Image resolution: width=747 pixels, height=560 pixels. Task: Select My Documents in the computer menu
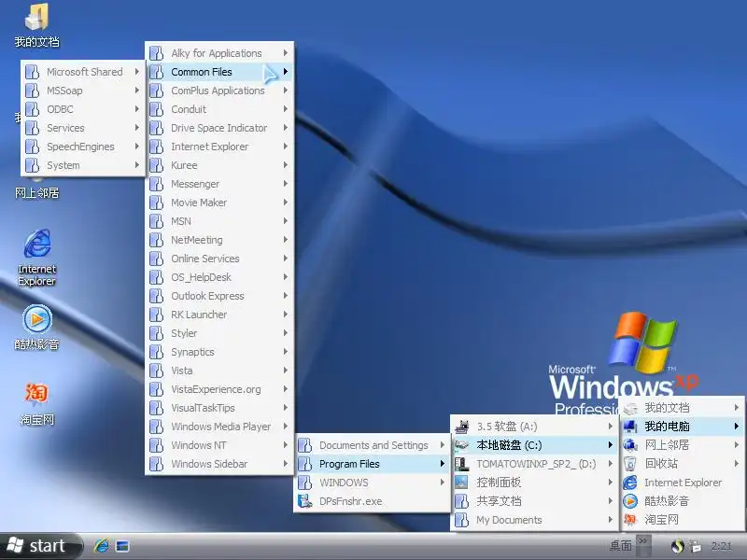pos(534,520)
